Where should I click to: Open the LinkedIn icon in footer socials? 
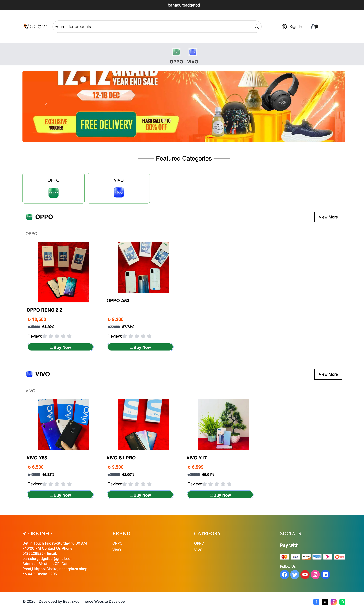[x=325, y=574]
